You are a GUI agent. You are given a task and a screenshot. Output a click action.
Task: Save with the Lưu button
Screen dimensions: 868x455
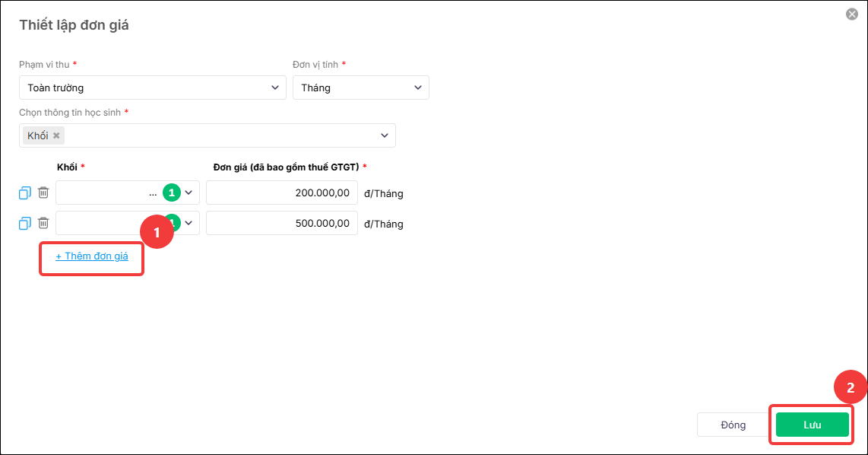[x=812, y=425]
